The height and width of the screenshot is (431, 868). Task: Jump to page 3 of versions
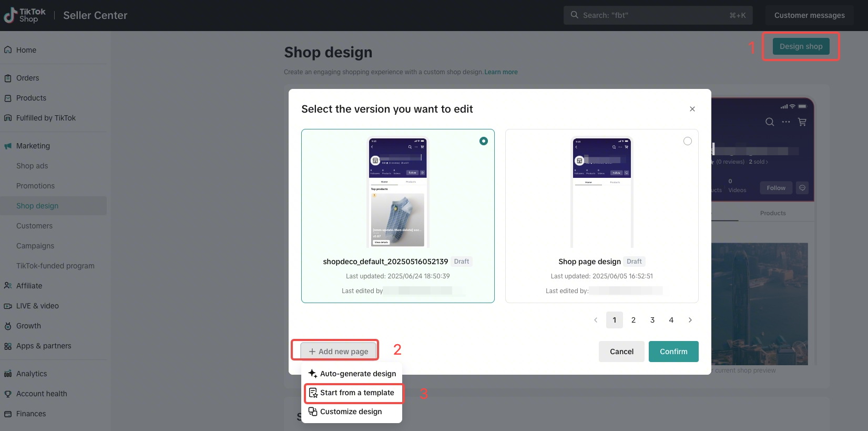coord(652,320)
